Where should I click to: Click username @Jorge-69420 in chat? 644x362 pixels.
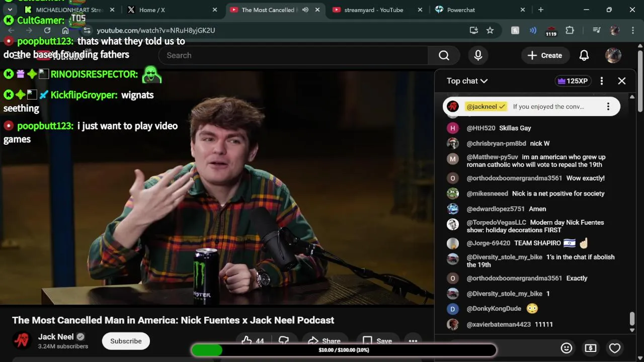[x=488, y=243]
